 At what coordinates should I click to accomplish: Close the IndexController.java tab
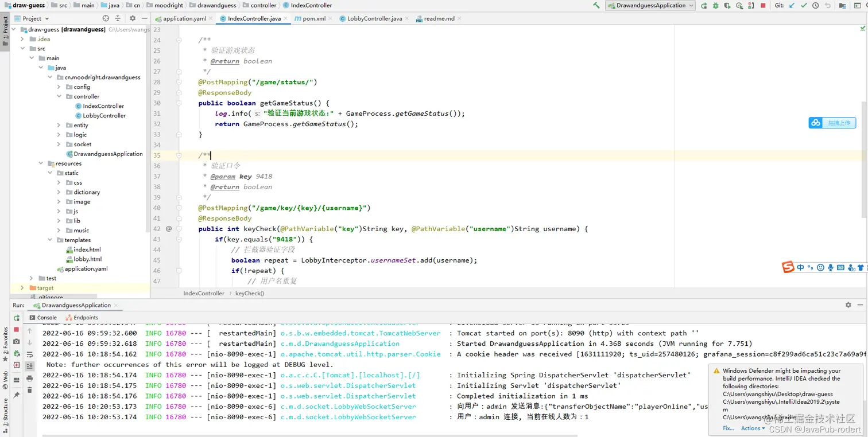(x=286, y=19)
